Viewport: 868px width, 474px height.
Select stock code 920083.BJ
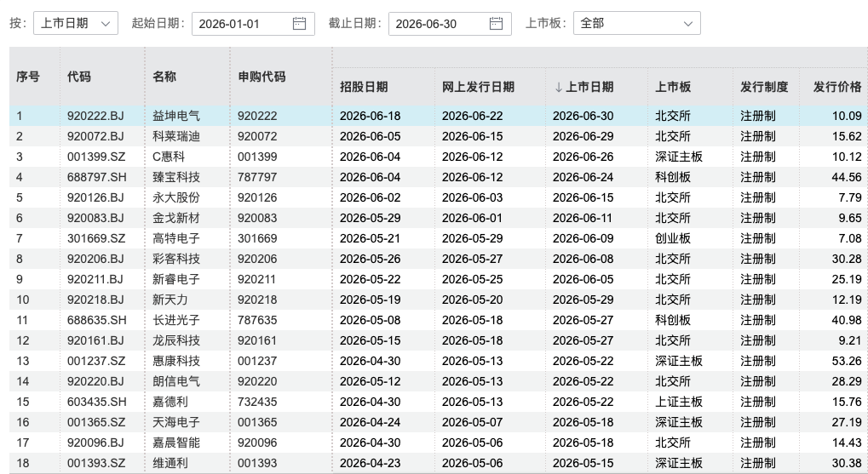(x=95, y=219)
